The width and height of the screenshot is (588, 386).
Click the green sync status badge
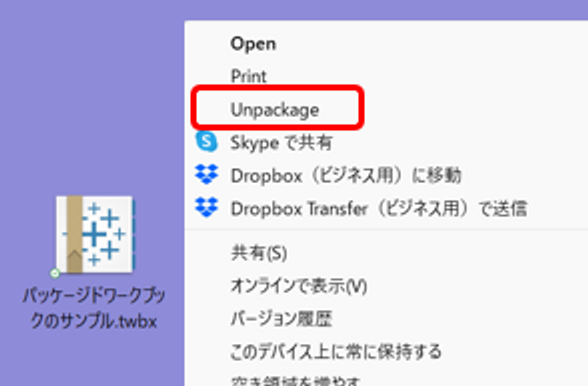click(x=55, y=273)
